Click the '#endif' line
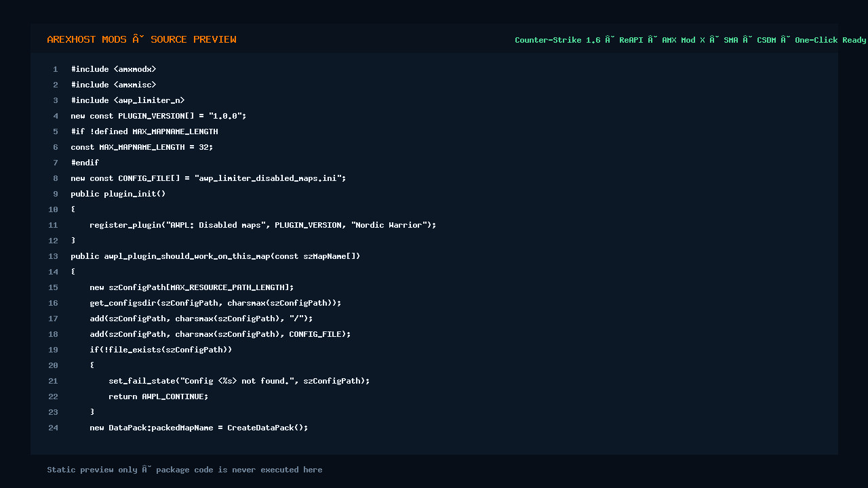This screenshot has height=488, width=868. pos(85,163)
